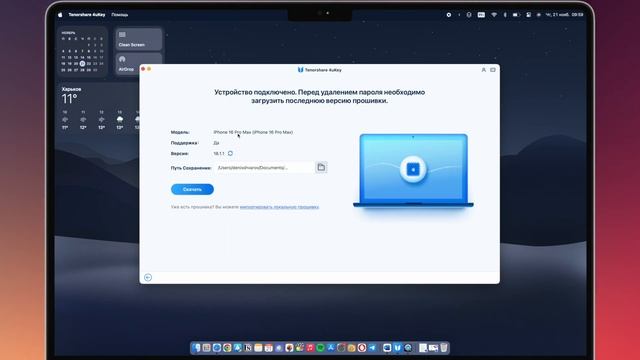Open Safari from the Dock

click(217, 348)
